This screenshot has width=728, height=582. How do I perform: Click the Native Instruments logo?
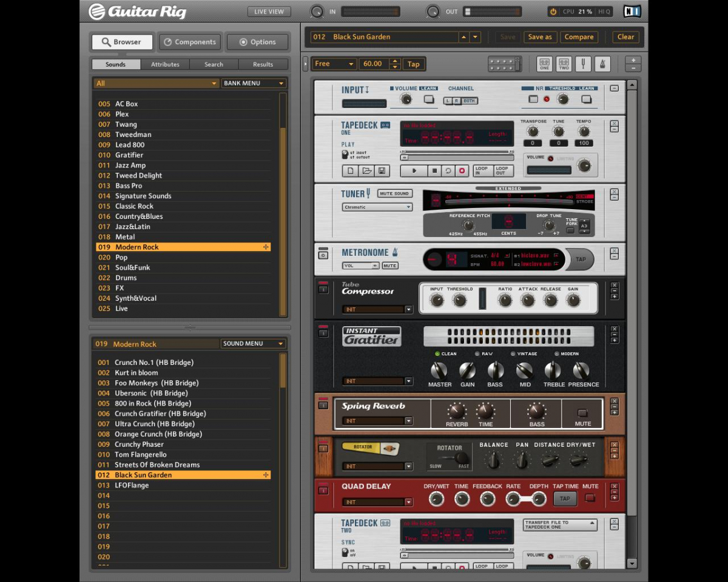coord(632,11)
